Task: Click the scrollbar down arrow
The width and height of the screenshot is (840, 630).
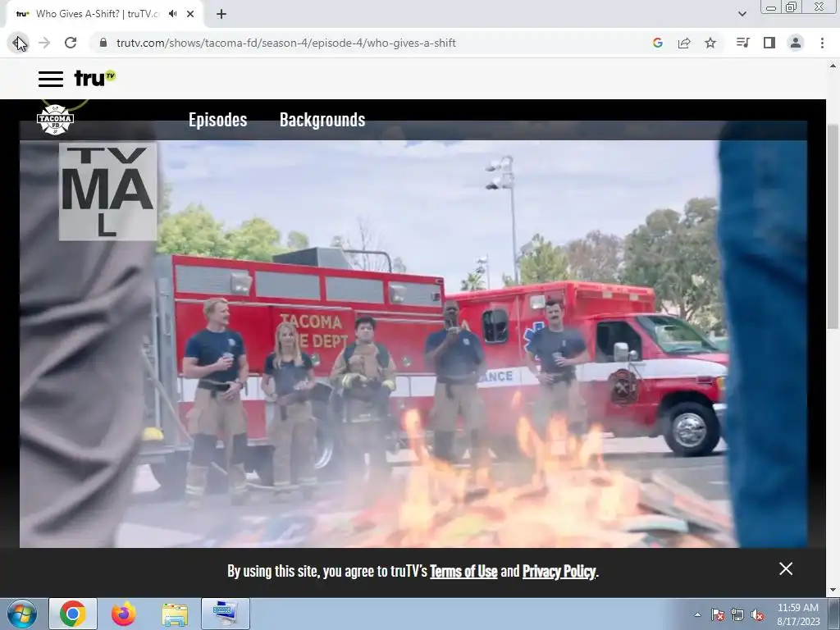Action: pos(833,591)
